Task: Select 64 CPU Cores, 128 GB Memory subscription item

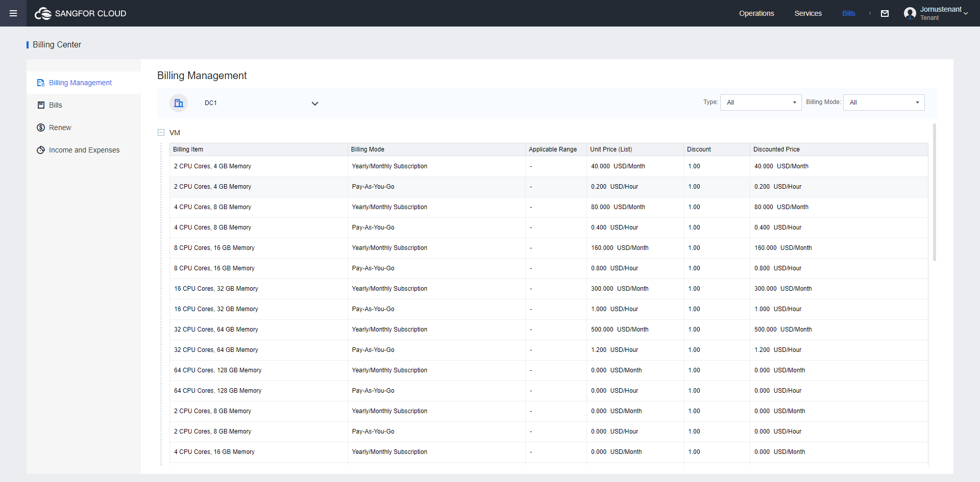Action: pyautogui.click(x=217, y=370)
